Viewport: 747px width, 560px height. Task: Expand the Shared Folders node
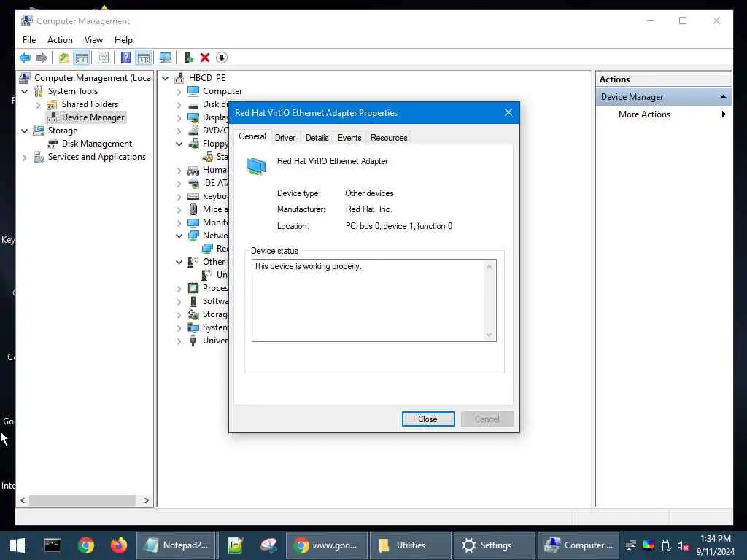click(38, 104)
